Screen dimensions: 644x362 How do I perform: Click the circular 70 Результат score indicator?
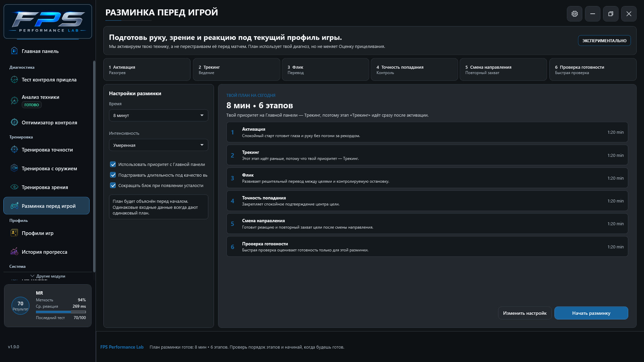pyautogui.click(x=20, y=306)
